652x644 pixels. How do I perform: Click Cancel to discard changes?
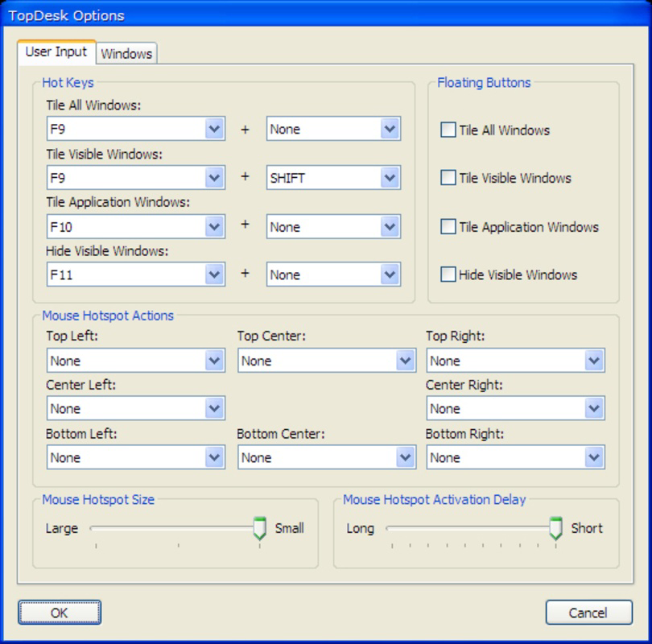tap(588, 613)
